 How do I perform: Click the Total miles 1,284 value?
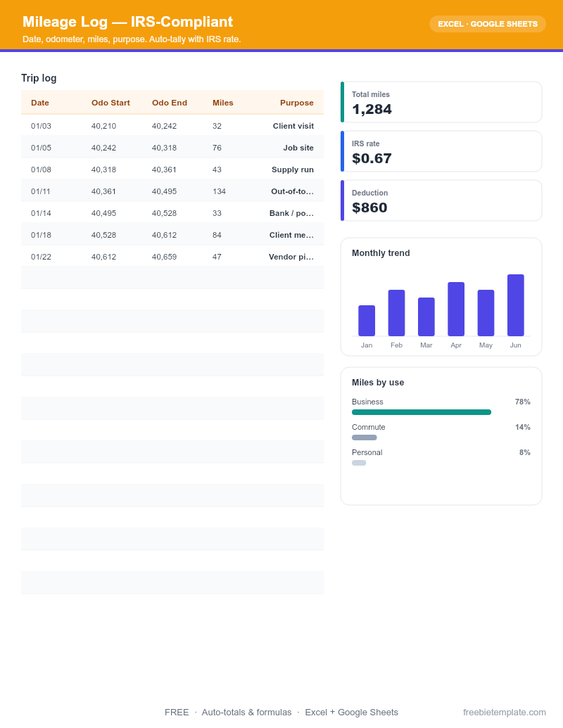coord(372,110)
